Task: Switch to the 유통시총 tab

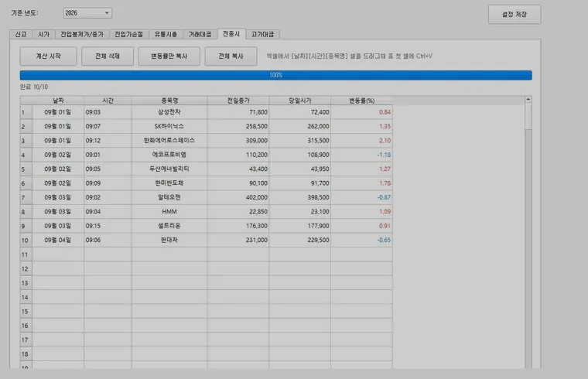Action: tap(166, 34)
